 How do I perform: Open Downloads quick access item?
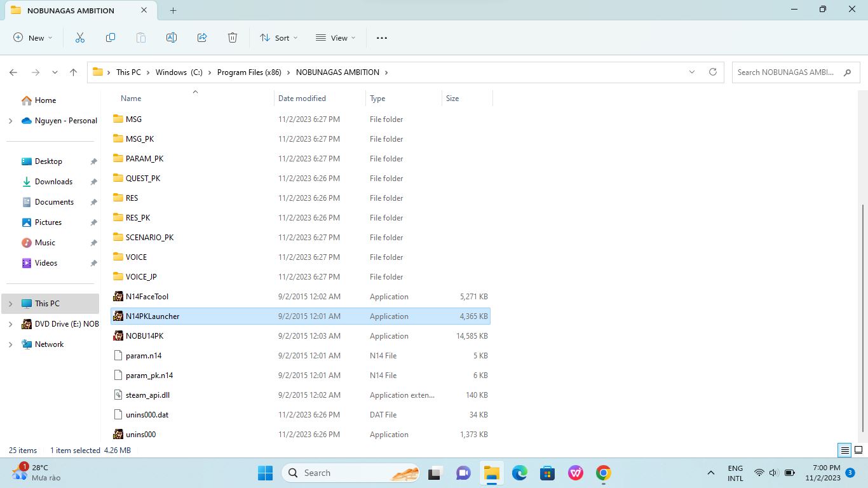53,182
